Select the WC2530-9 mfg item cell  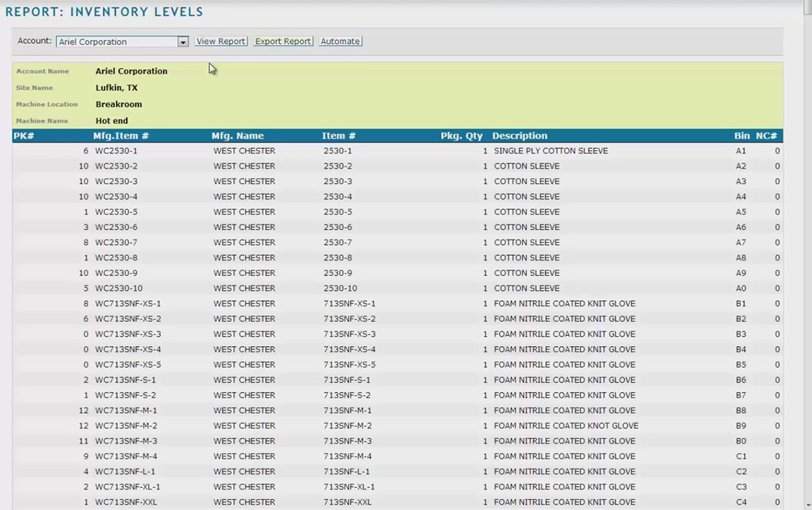click(x=116, y=273)
